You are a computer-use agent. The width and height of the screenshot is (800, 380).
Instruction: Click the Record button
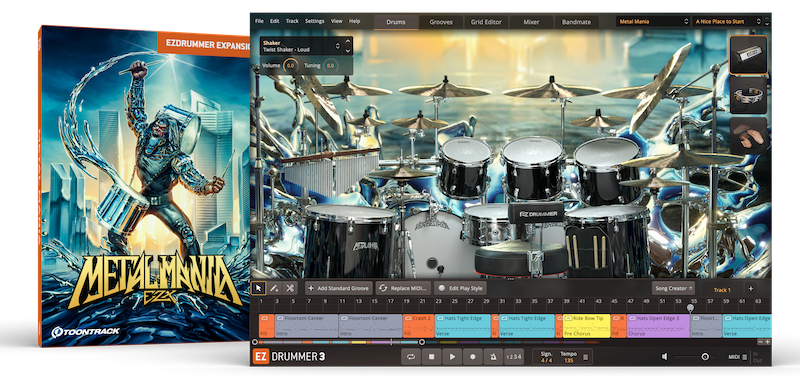click(472, 357)
